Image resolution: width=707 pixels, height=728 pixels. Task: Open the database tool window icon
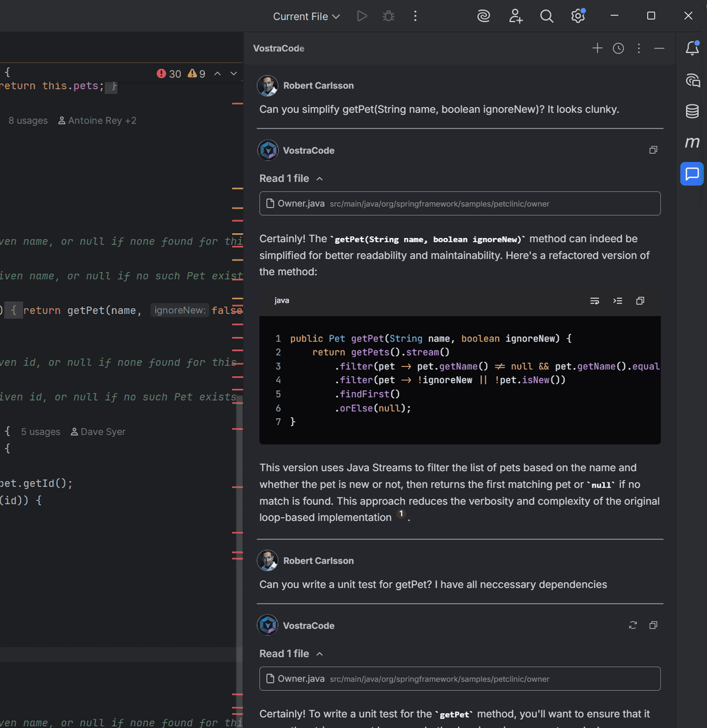click(692, 111)
